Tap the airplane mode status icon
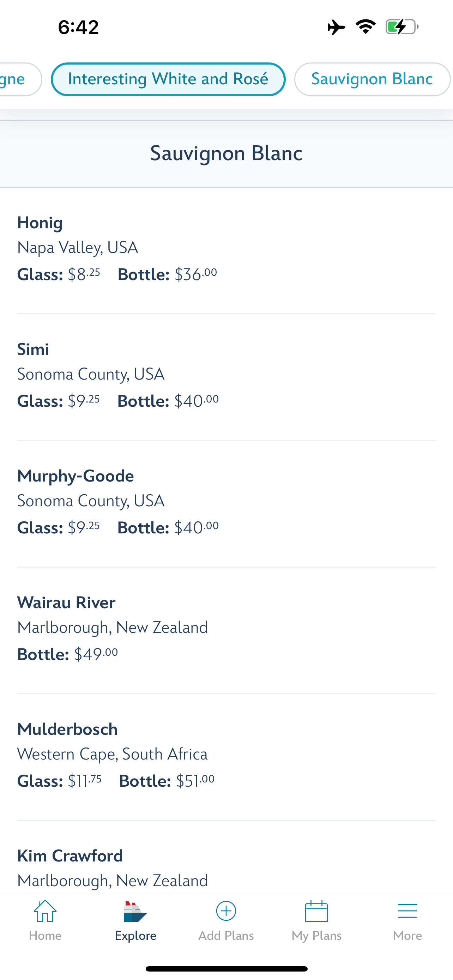Image resolution: width=453 pixels, height=980 pixels. click(336, 27)
